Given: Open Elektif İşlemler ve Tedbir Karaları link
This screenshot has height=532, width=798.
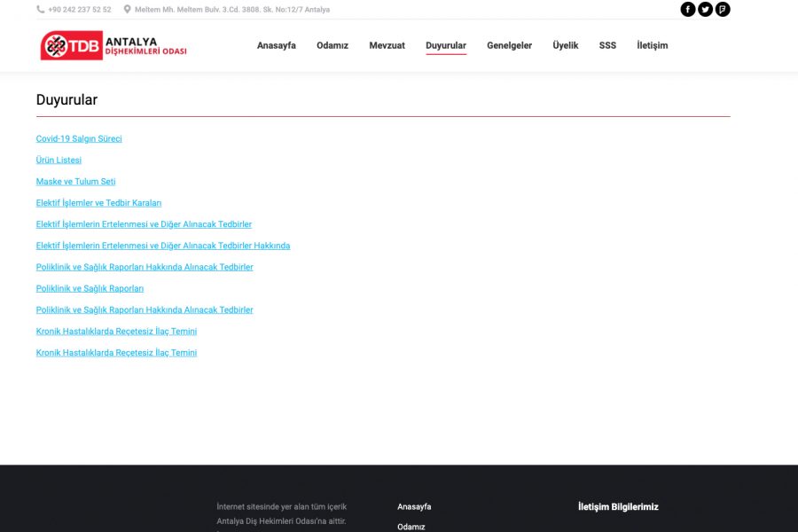Looking at the screenshot, I should click(98, 203).
